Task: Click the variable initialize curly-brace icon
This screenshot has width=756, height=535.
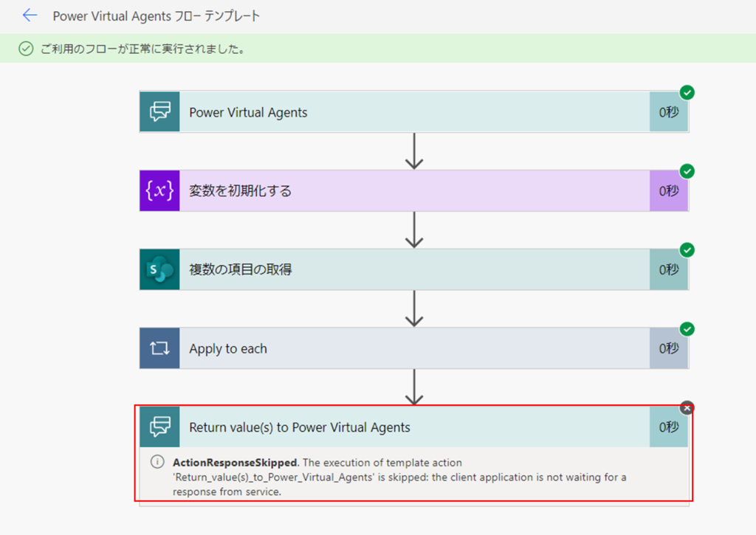Action: point(159,190)
